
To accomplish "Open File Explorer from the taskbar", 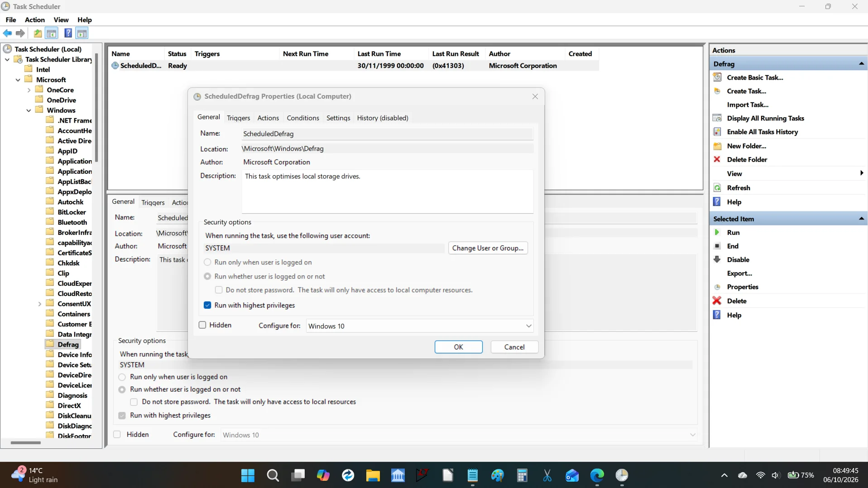I will [373, 475].
